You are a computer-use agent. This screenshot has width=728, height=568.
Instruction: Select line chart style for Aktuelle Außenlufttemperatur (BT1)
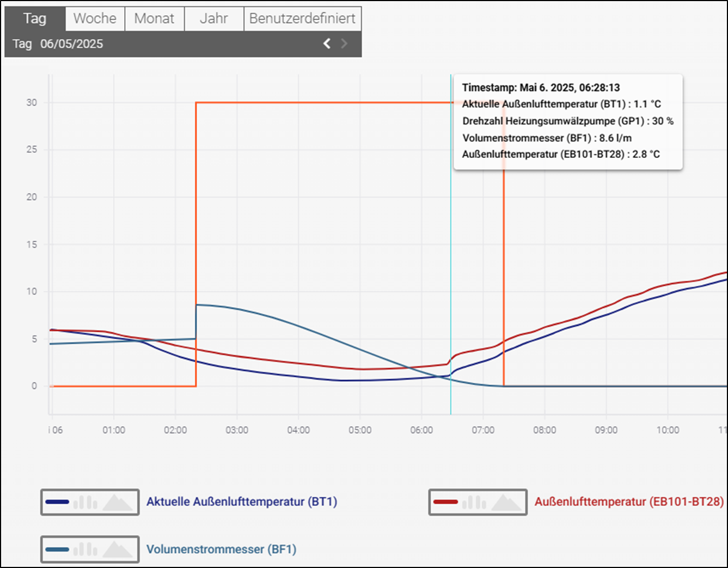58,502
